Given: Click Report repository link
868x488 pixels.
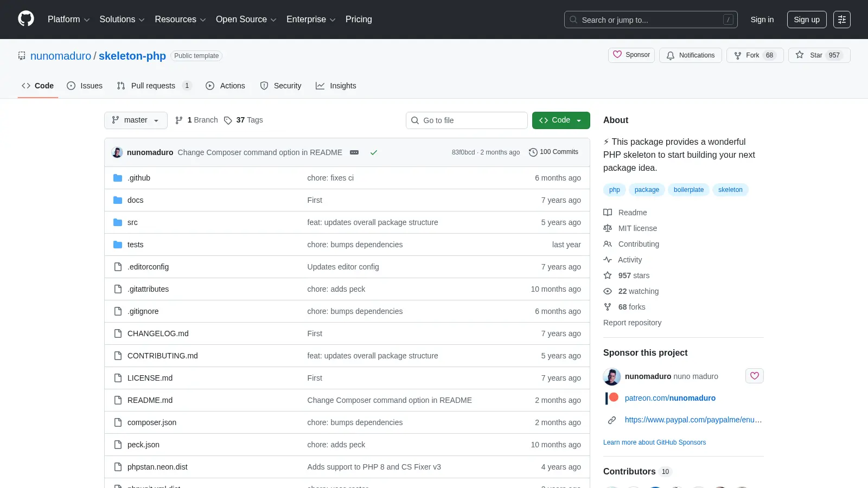Looking at the screenshot, I should tap(632, 323).
